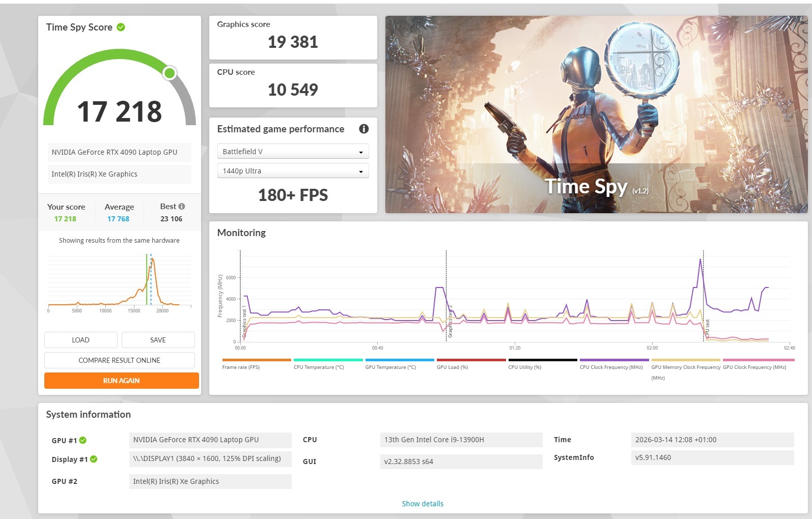This screenshot has width=812, height=519.
Task: Open the Battlefield V game dropdown
Action: click(293, 152)
